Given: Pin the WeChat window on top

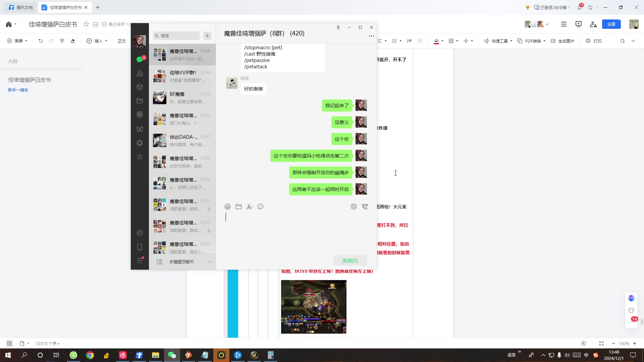Looking at the screenshot, I should pos(338,27).
